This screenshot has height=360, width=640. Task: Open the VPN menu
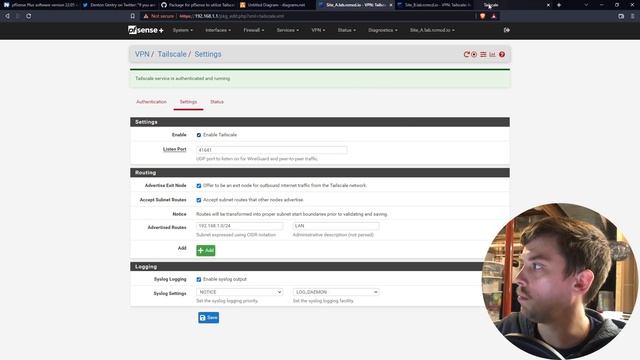(x=318, y=30)
